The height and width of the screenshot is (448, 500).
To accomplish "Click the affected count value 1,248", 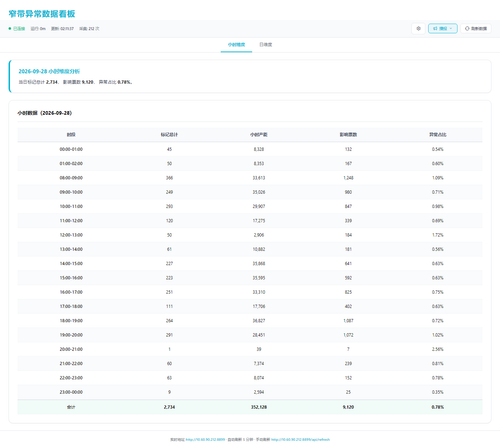I will click(x=348, y=178).
